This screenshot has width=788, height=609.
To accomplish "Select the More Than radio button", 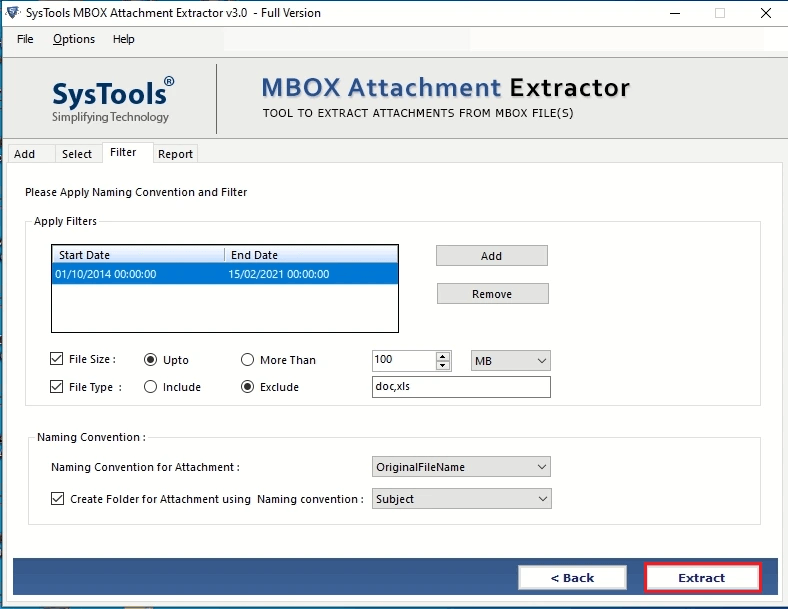I will pyautogui.click(x=247, y=360).
